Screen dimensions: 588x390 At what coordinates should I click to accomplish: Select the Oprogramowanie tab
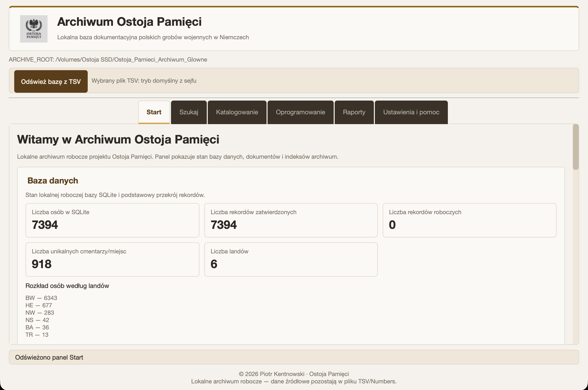300,112
